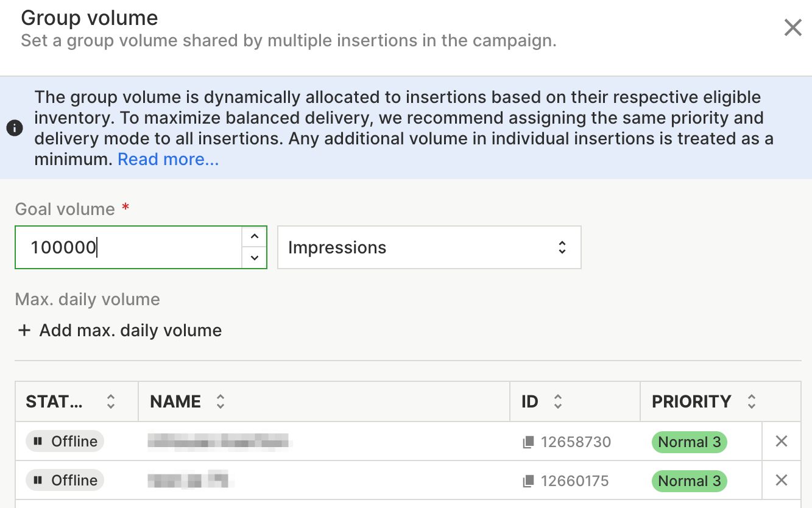Open the Read more link
This screenshot has width=812, height=508.
point(168,160)
